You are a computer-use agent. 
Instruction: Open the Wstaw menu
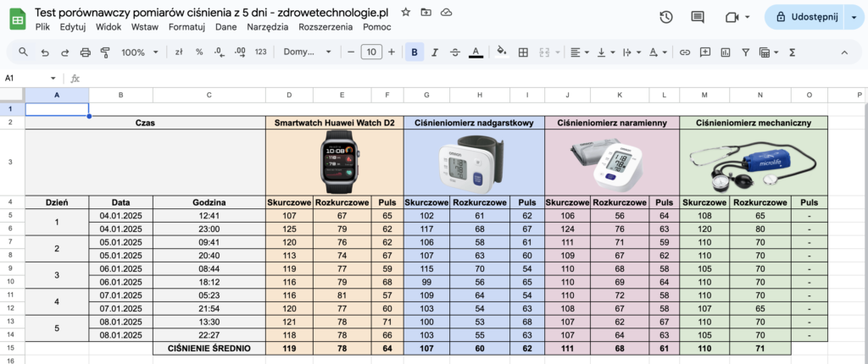click(x=144, y=27)
